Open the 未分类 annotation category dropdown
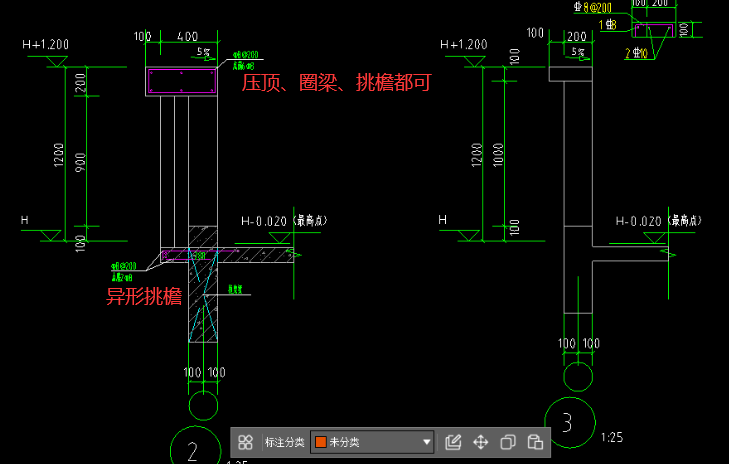Image resolution: width=729 pixels, height=464 pixels. [372, 442]
